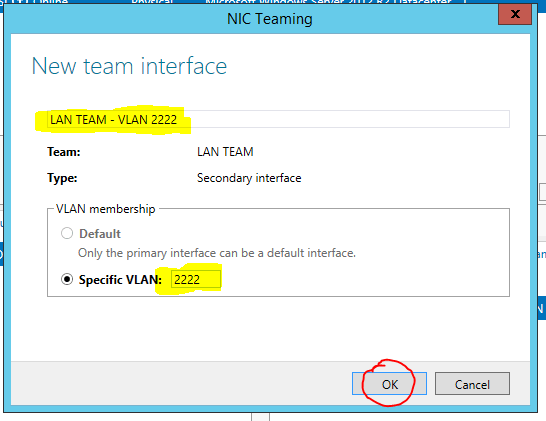The image size is (546, 421).
Task: Click the interface name field LAN TEAM - VLAN 2222
Action: [278, 119]
